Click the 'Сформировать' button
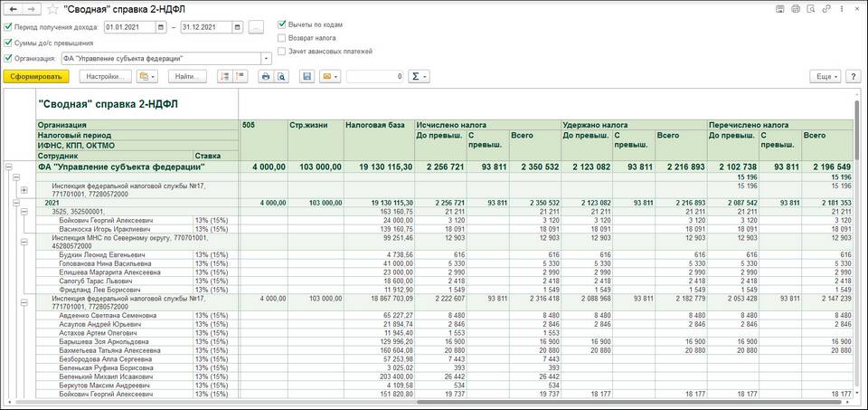Viewport: 868px width, 410px height. pos(36,77)
